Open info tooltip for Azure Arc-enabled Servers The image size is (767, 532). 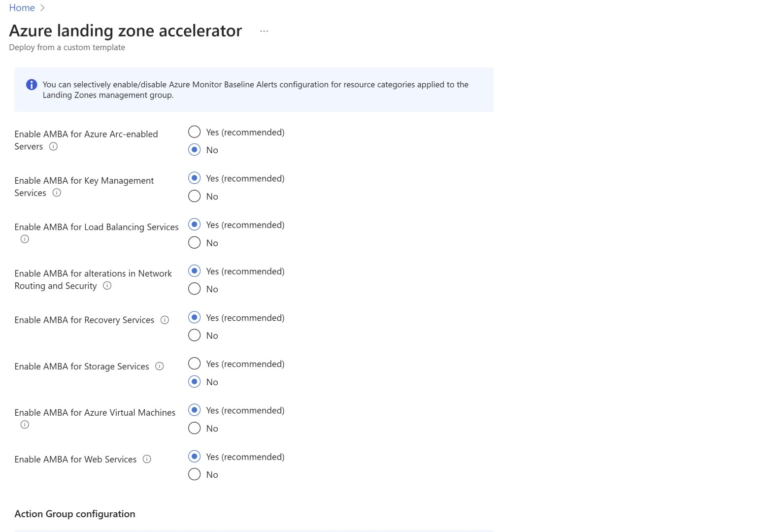pyautogui.click(x=54, y=146)
